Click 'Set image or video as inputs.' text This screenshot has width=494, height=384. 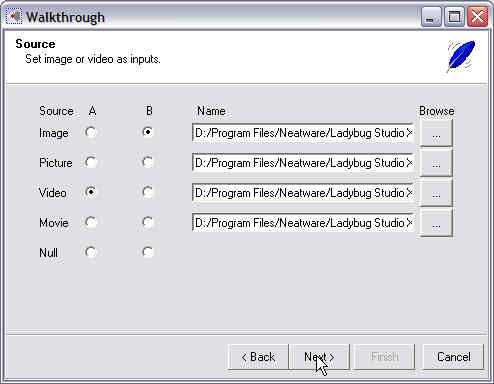point(93,59)
